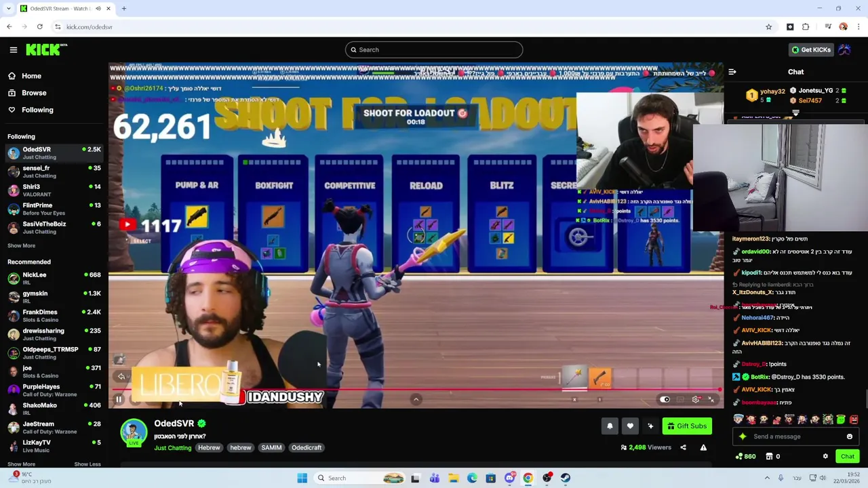Send message with the green Chat button
868x488 pixels.
[x=847, y=456]
